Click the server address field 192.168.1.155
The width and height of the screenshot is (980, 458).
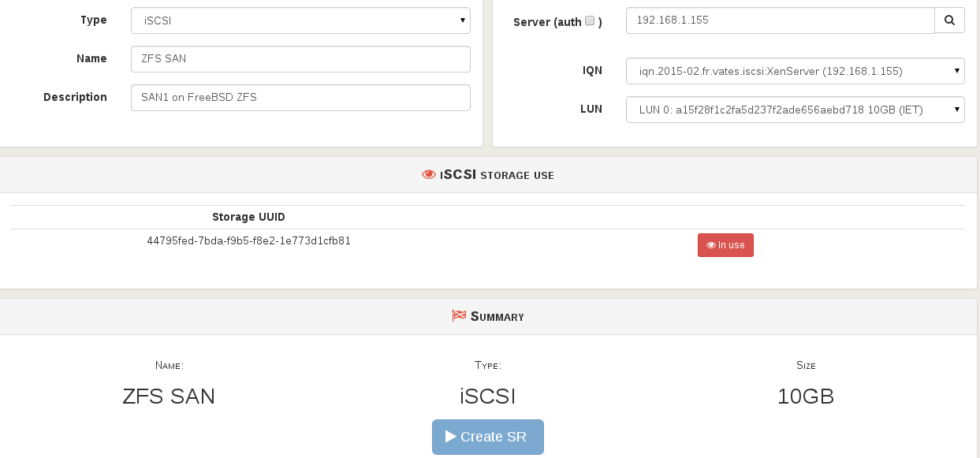[781, 20]
